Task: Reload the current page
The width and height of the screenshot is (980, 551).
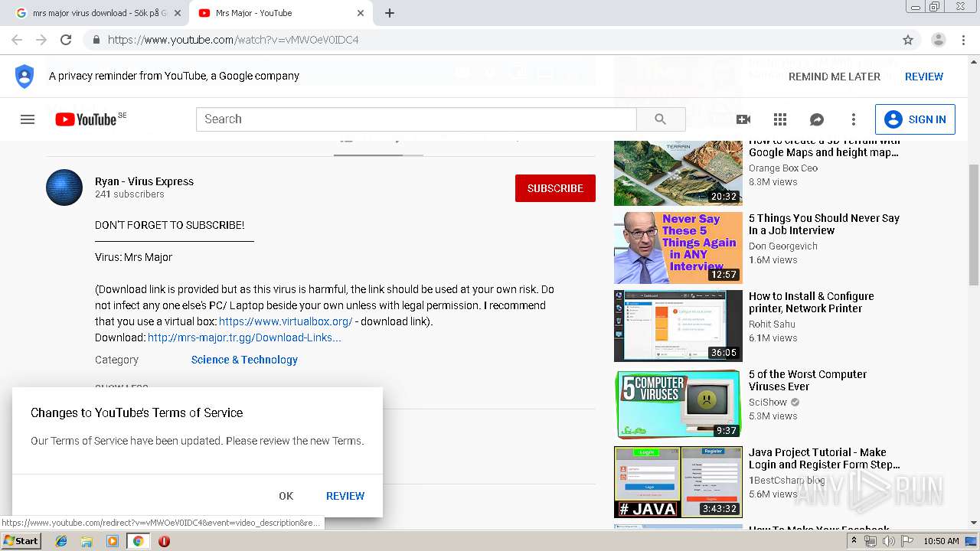Action: (x=66, y=40)
